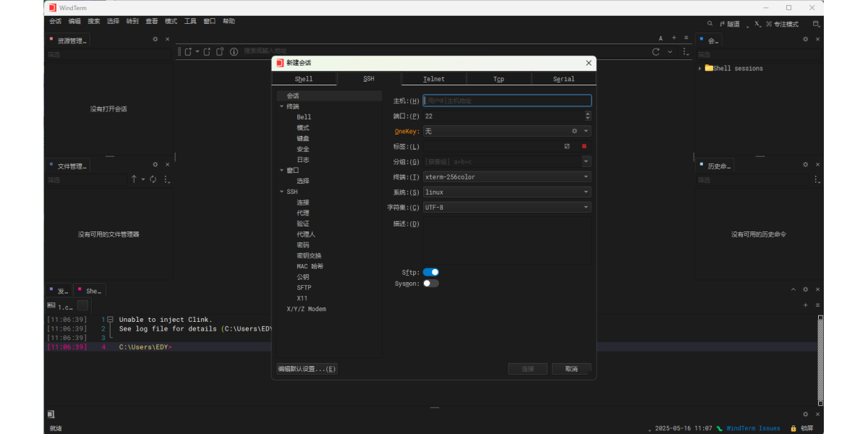Click the 取消 cancel button
Image resolution: width=868 pixels, height=434 pixels.
571,369
